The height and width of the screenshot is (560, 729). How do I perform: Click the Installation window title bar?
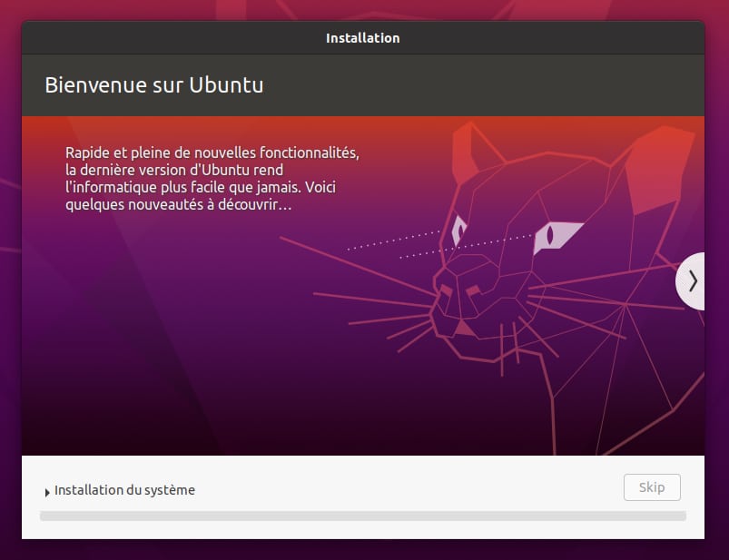coord(362,38)
